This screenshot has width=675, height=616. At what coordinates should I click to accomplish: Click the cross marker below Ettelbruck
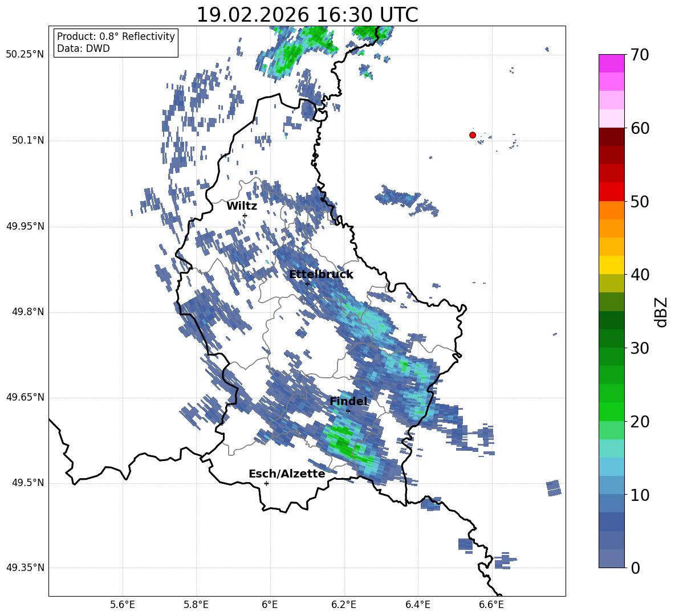(x=307, y=284)
